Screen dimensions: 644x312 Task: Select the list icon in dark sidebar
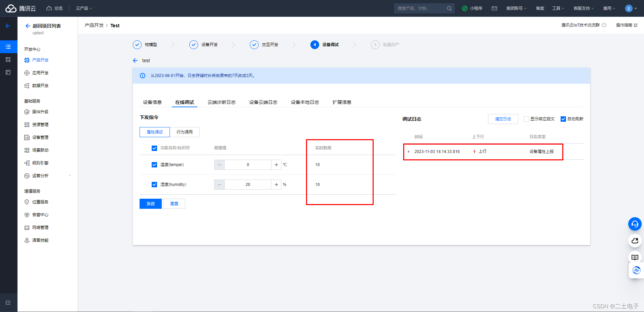click(8, 47)
